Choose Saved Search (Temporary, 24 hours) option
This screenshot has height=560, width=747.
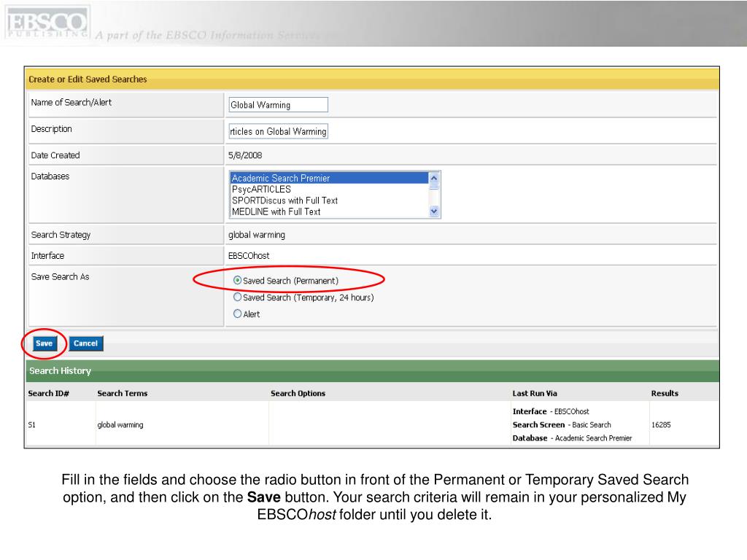[237, 297]
